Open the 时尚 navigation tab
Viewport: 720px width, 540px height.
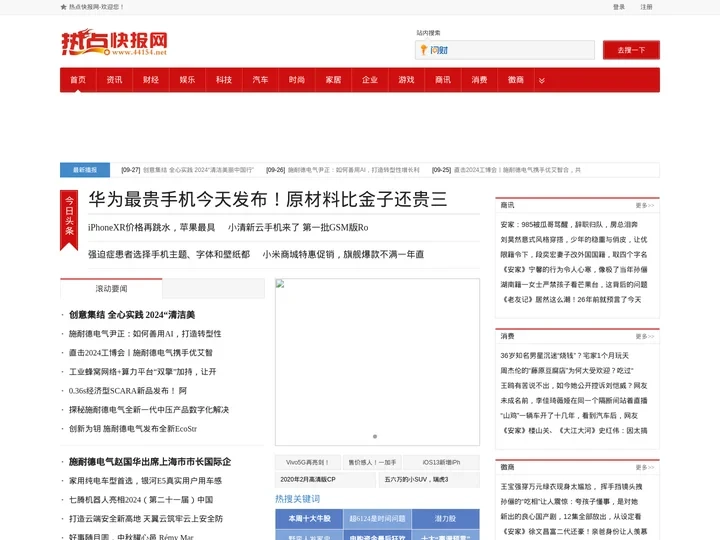click(x=297, y=80)
